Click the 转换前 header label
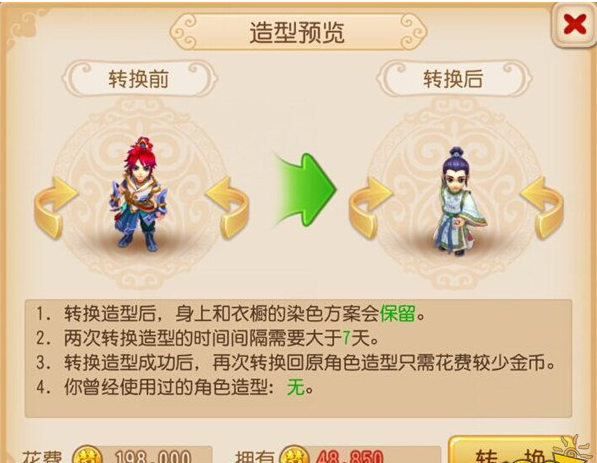 (x=139, y=79)
